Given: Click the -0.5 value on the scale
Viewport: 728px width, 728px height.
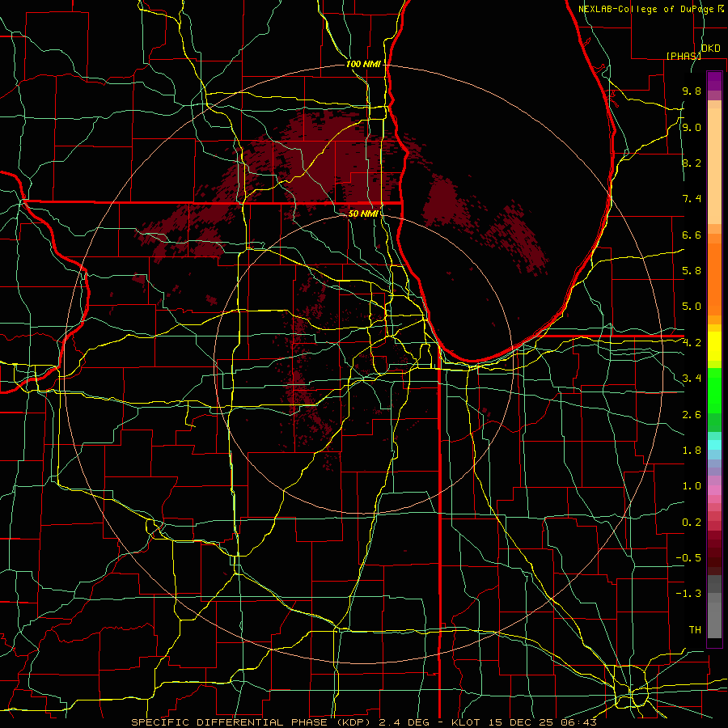Looking at the screenshot, I should pyautogui.click(x=688, y=558).
